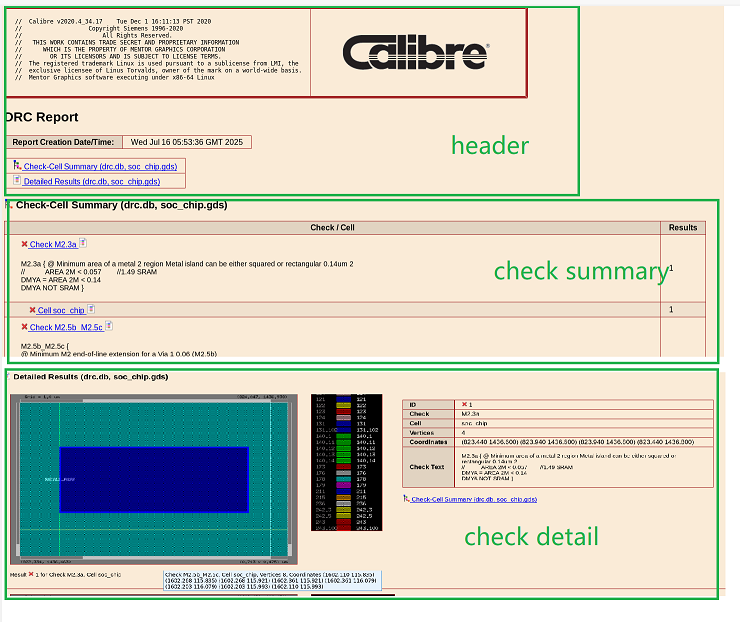
Task: Click the layer 140.11 green swatch in legend
Action: [x=343, y=440]
